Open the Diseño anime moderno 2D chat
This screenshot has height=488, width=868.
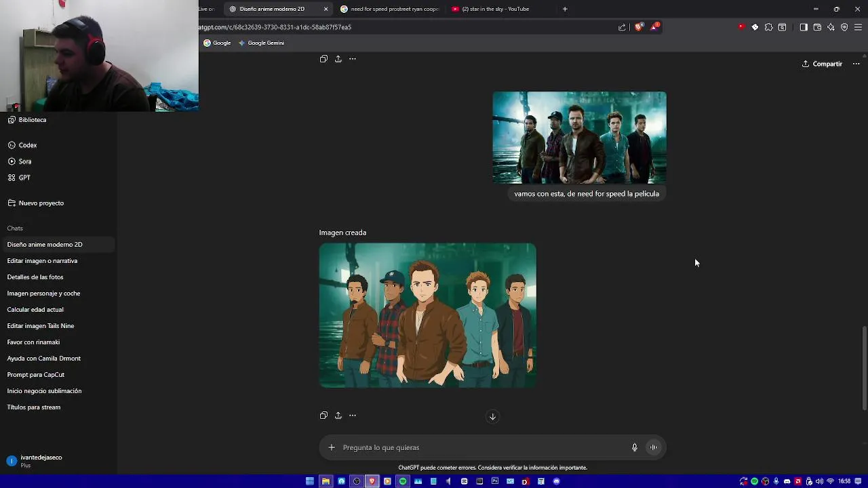(x=58, y=245)
